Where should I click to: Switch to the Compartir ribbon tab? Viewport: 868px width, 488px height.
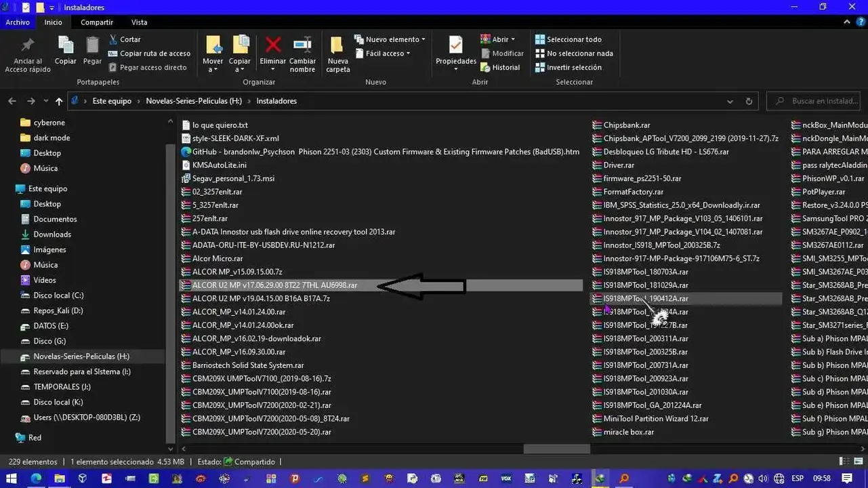coord(97,22)
